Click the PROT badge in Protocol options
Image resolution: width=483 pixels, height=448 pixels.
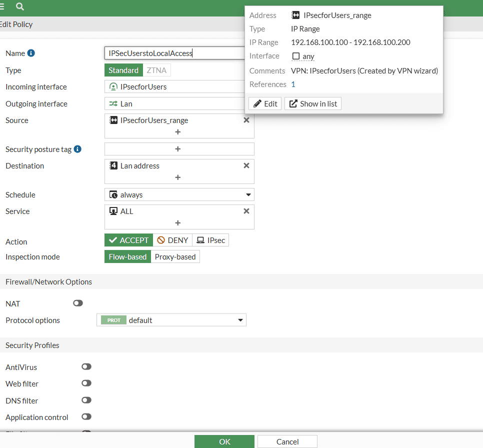113,320
